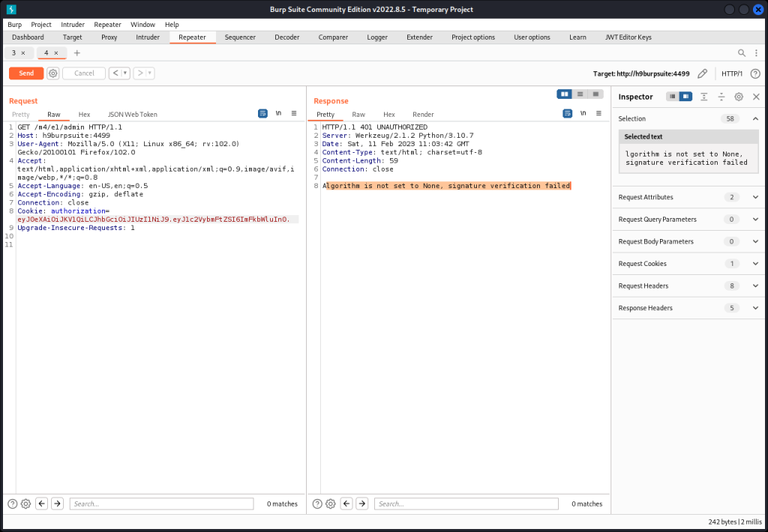Close Repeater tab 3
This screenshot has width=768, height=532.
(23, 53)
